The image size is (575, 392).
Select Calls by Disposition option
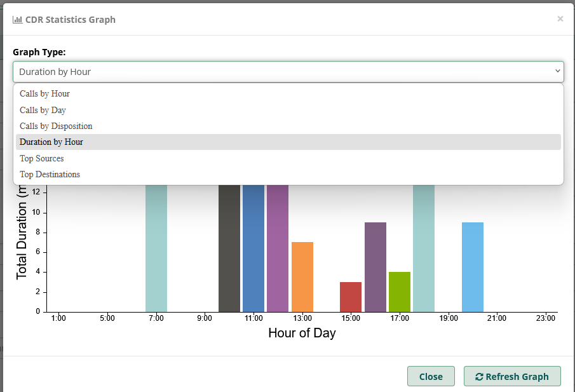point(56,126)
